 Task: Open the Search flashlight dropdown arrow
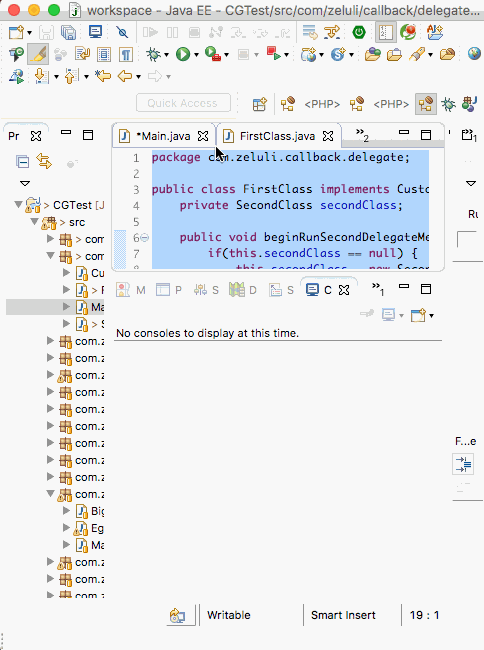[x=431, y=55]
